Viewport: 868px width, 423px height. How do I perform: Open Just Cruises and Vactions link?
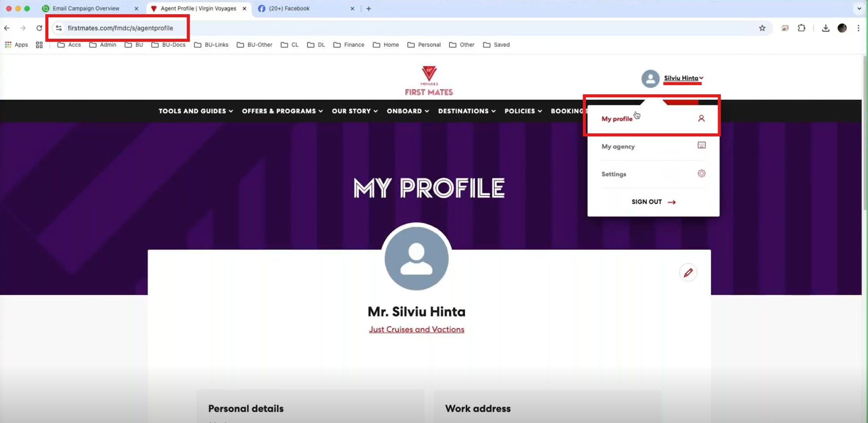coord(417,330)
